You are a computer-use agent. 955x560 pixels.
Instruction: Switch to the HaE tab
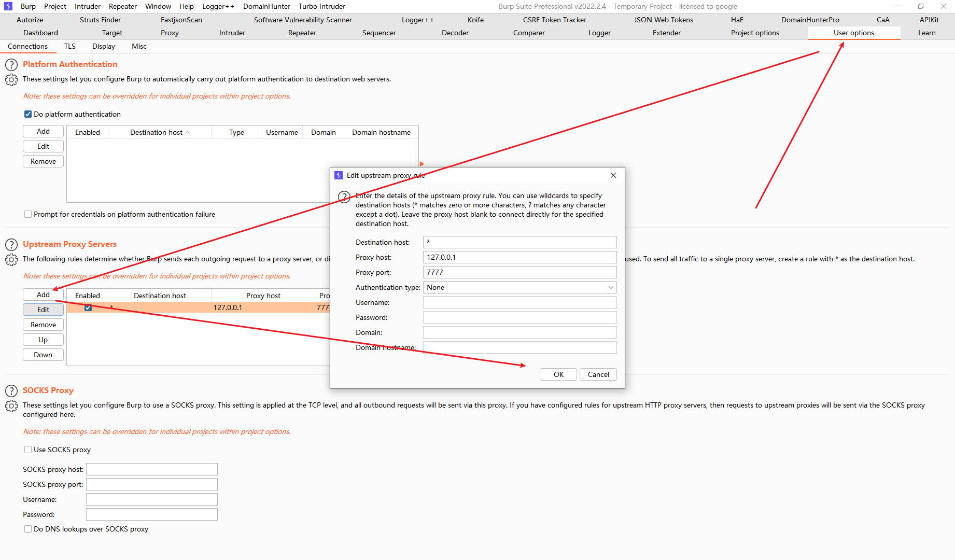coord(737,20)
